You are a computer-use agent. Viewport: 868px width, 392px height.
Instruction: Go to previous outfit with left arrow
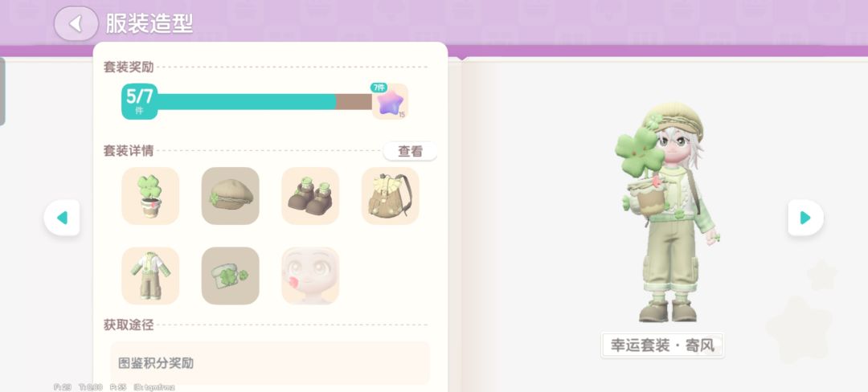click(x=62, y=218)
